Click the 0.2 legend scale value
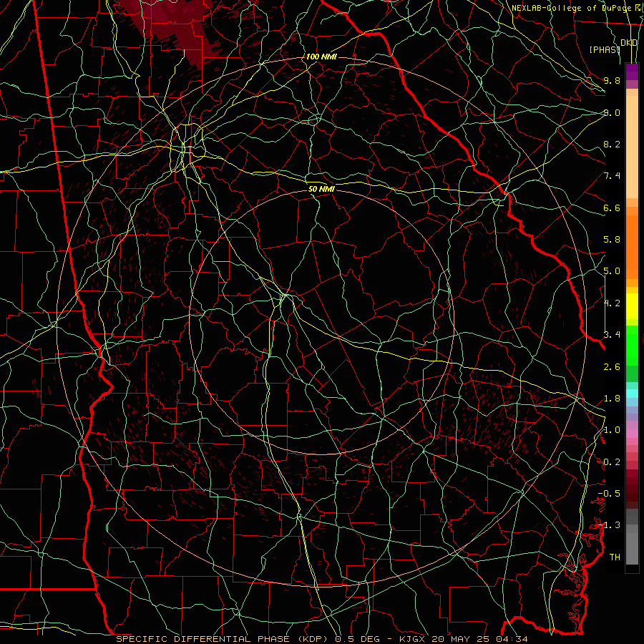644x644 pixels. 612,462
